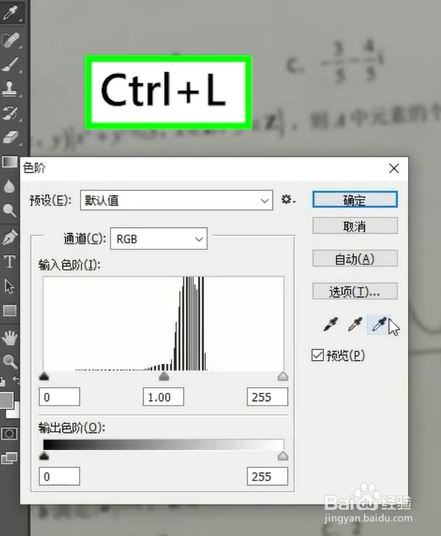Select the Brush tool
Screen dimensions: 441x536
[x=10, y=64]
